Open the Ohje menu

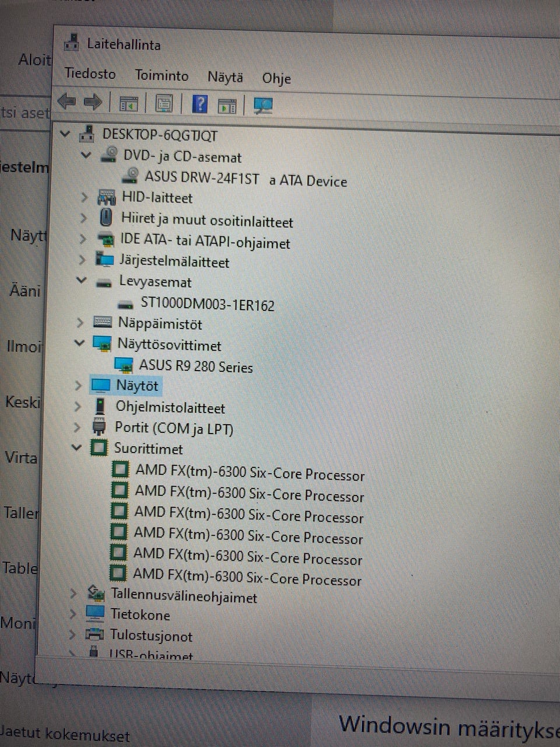tap(276, 79)
